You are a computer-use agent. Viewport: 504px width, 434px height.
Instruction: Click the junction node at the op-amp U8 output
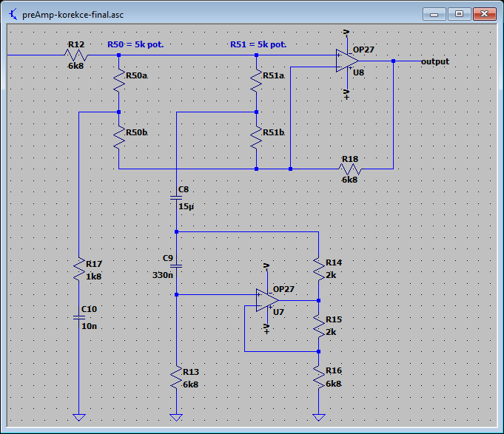coord(393,61)
